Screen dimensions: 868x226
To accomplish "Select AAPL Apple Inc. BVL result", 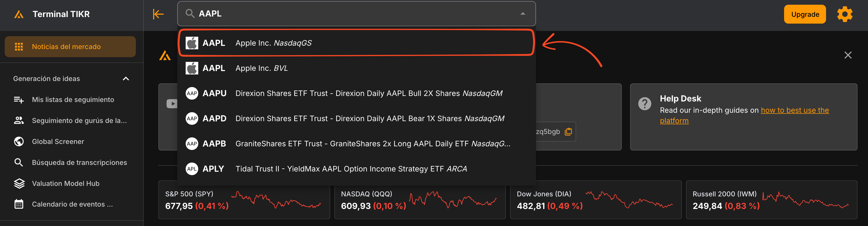I will pos(356,68).
